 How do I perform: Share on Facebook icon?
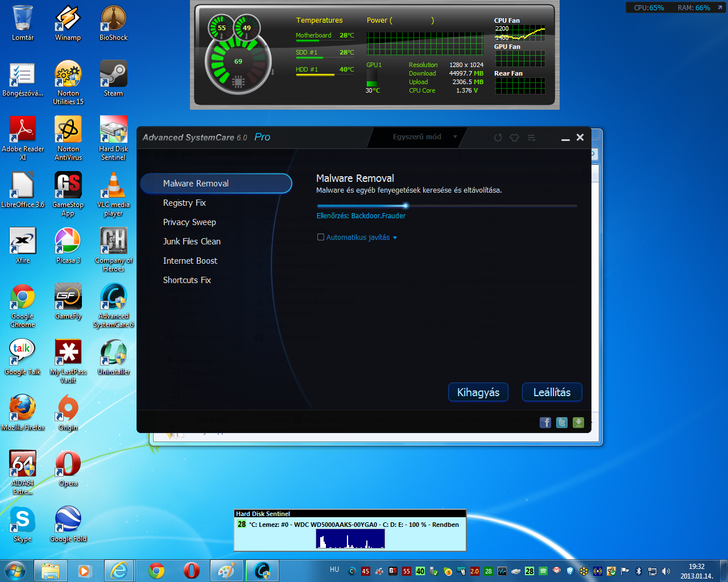(x=545, y=422)
